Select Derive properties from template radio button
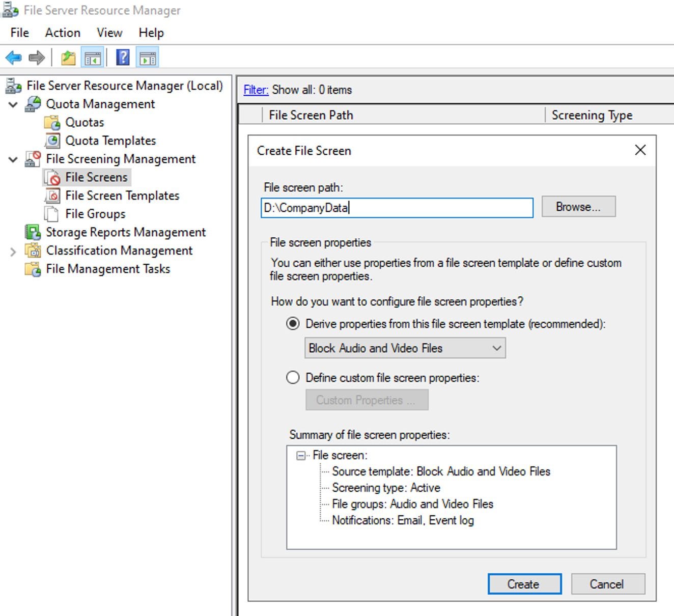This screenshot has width=674, height=616. pos(293,324)
